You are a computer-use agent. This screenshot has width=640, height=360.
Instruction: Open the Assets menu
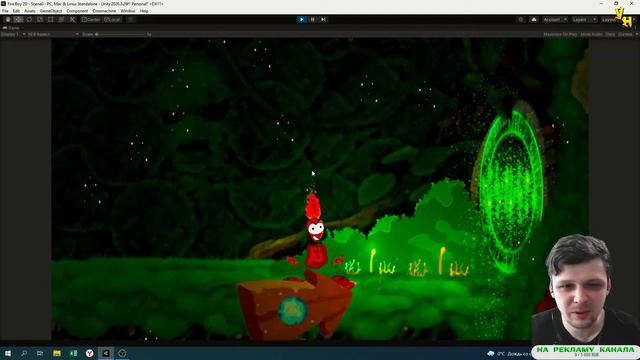point(30,11)
